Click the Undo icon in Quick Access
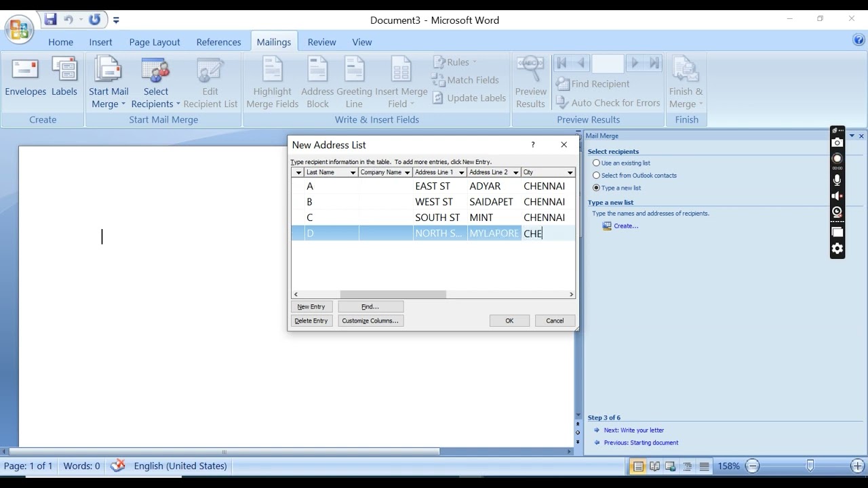The height and width of the screenshot is (488, 868). coord(68,20)
